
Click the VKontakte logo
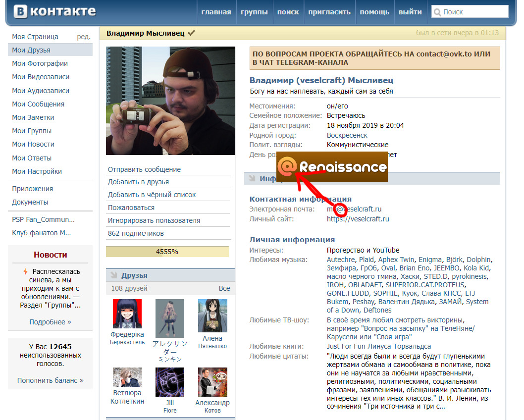click(x=54, y=11)
